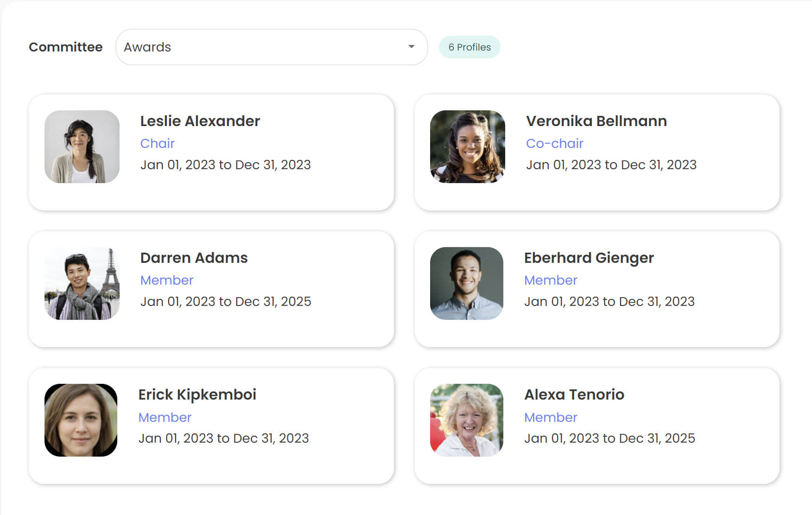The image size is (812, 515).
Task: Click the 6 Profiles badge
Action: [x=469, y=47]
